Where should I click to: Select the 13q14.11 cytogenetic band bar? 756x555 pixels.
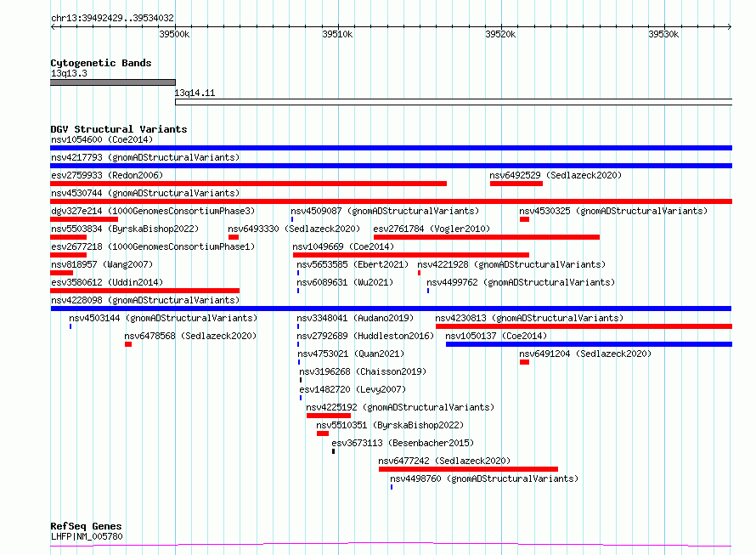click(454, 102)
